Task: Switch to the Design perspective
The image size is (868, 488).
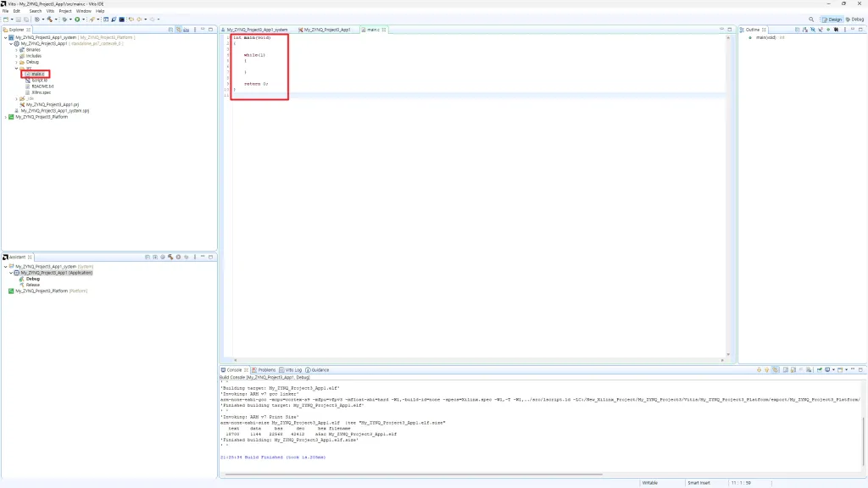Action: pyautogui.click(x=832, y=19)
